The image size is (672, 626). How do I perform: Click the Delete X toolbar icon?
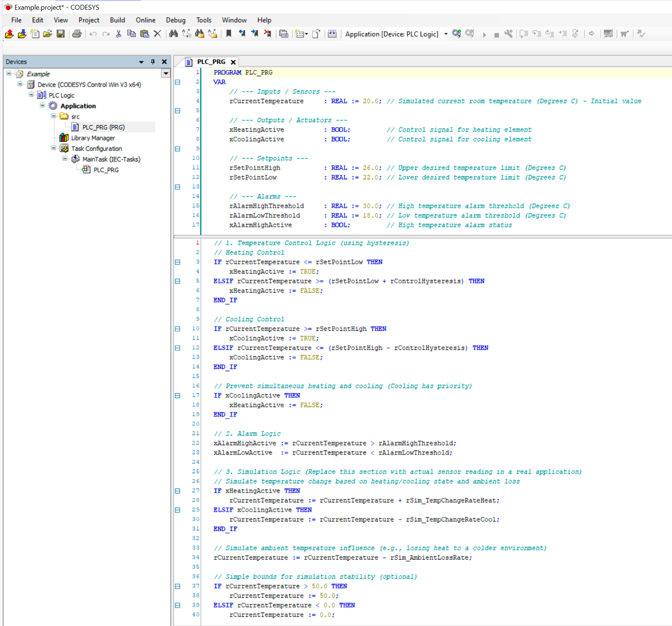[157, 34]
